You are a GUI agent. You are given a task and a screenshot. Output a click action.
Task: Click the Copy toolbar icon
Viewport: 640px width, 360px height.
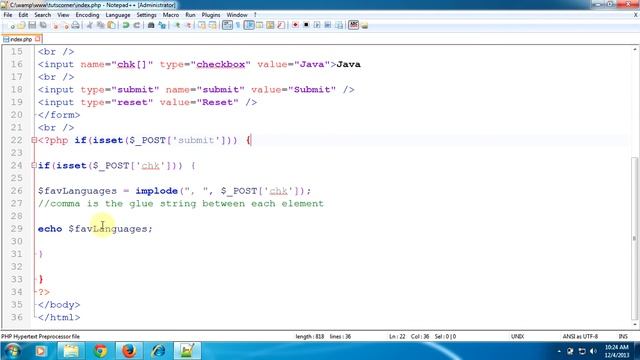coord(100,25)
